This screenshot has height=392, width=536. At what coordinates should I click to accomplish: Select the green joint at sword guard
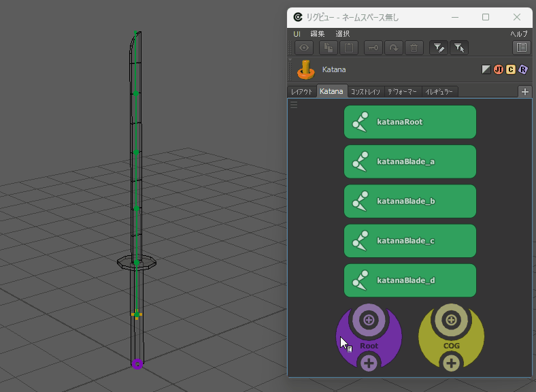coord(137,263)
